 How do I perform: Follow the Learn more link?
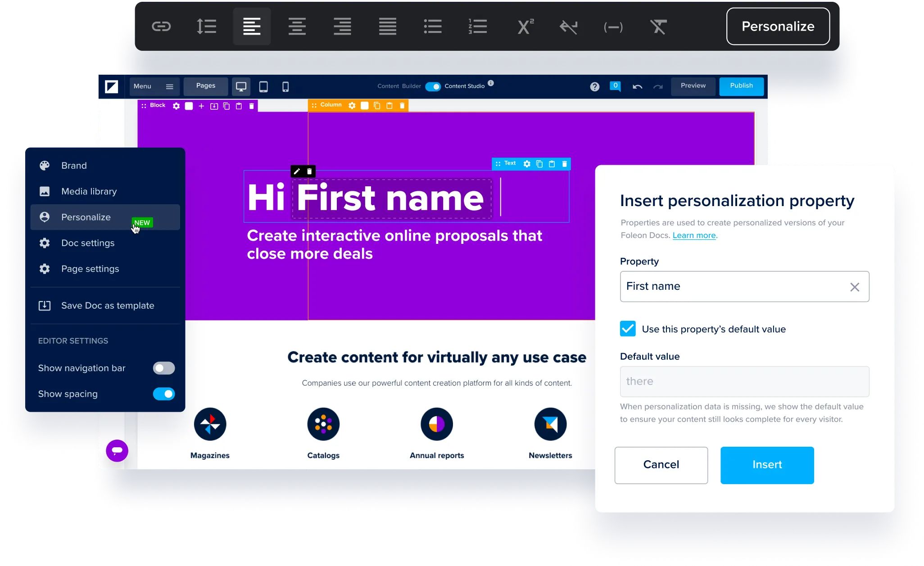pyautogui.click(x=694, y=235)
